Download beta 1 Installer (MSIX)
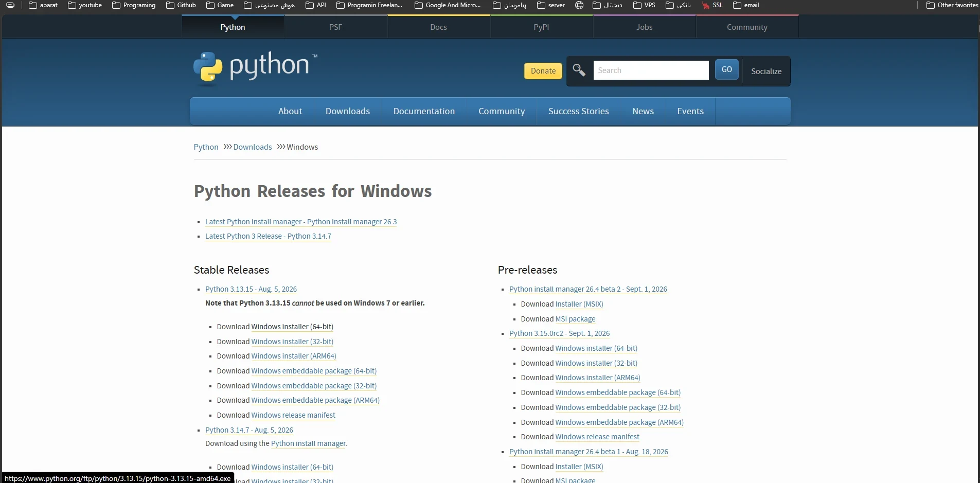 click(579, 467)
